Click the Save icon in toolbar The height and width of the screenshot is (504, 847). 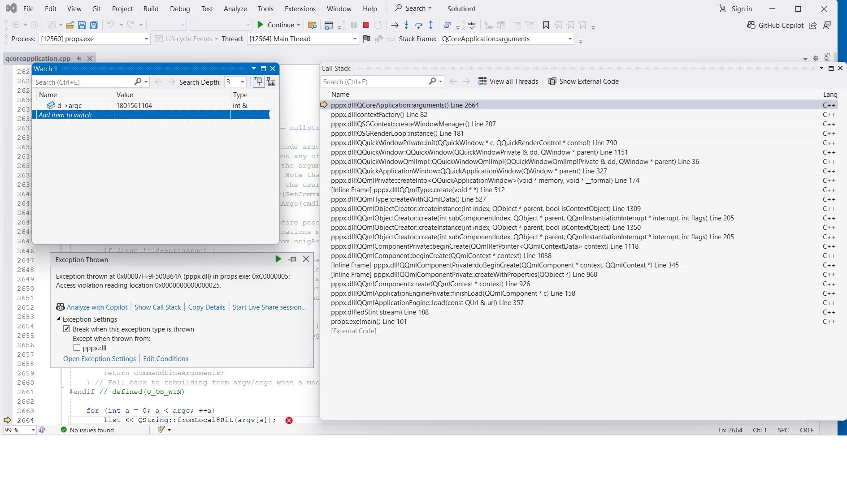coord(82,26)
